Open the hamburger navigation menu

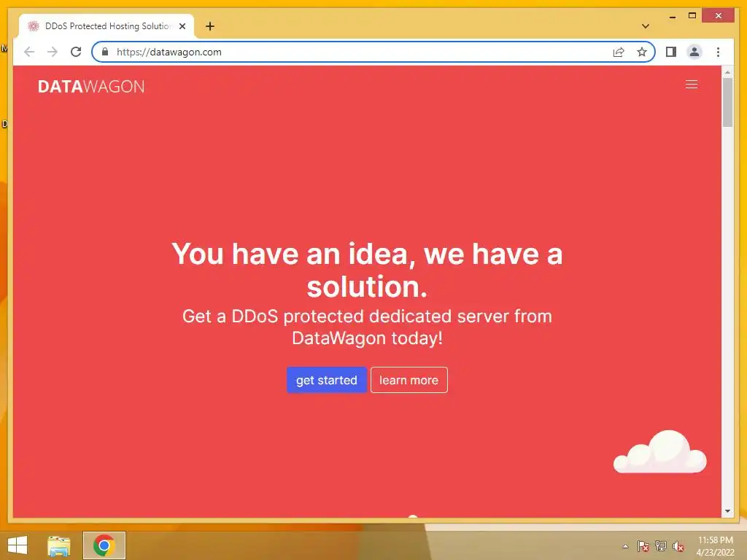click(692, 85)
